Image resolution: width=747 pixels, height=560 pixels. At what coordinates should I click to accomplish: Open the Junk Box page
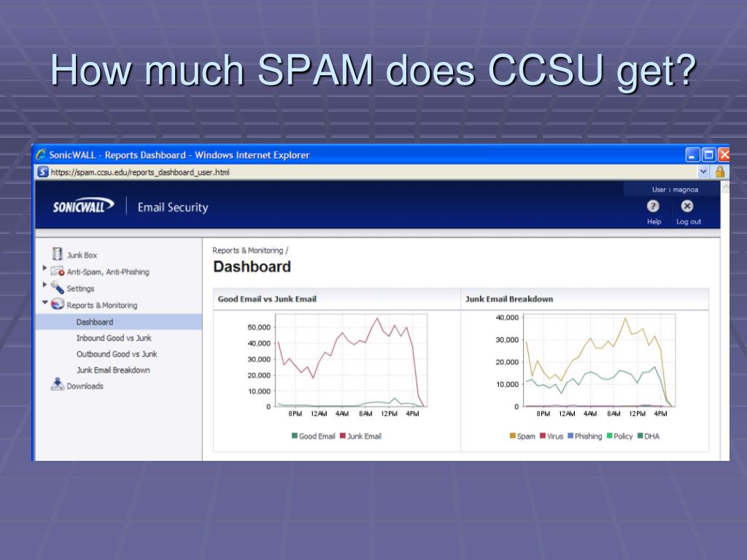[82, 255]
